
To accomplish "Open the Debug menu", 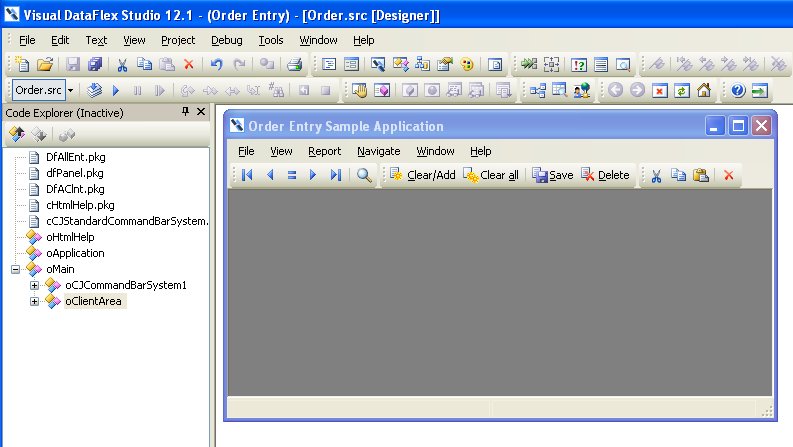I will tap(227, 40).
